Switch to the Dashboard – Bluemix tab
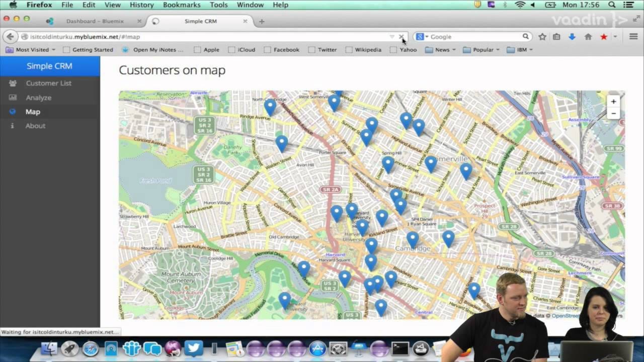The height and width of the screenshot is (362, 644). click(x=95, y=22)
